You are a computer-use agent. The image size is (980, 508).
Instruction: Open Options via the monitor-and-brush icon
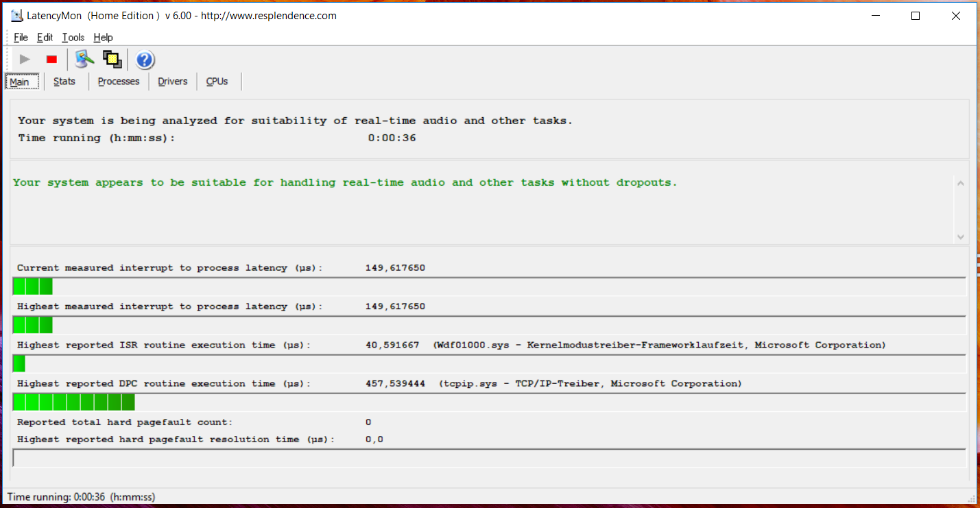tap(84, 60)
